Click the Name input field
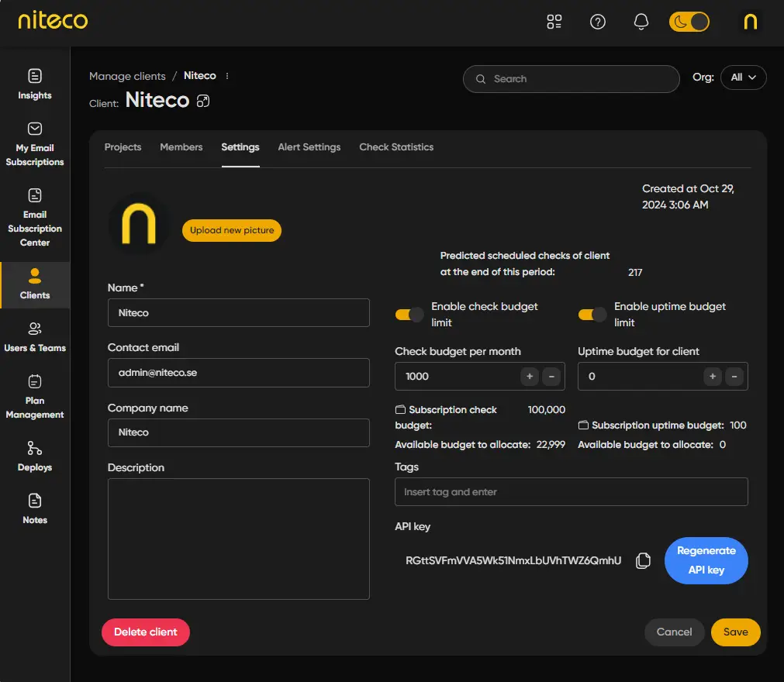The width and height of the screenshot is (784, 682). (x=239, y=313)
